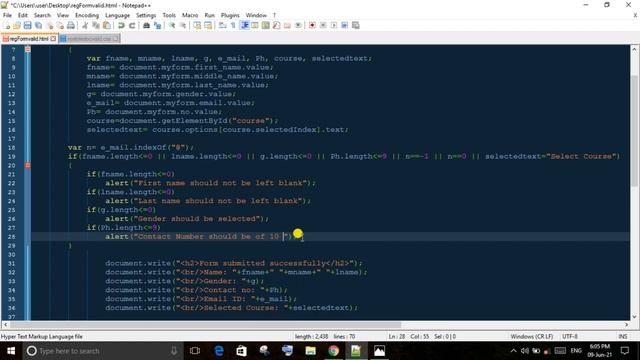Open Folder as Workspace toolbar icon
640x360 pixels.
pyautogui.click(x=287, y=26)
